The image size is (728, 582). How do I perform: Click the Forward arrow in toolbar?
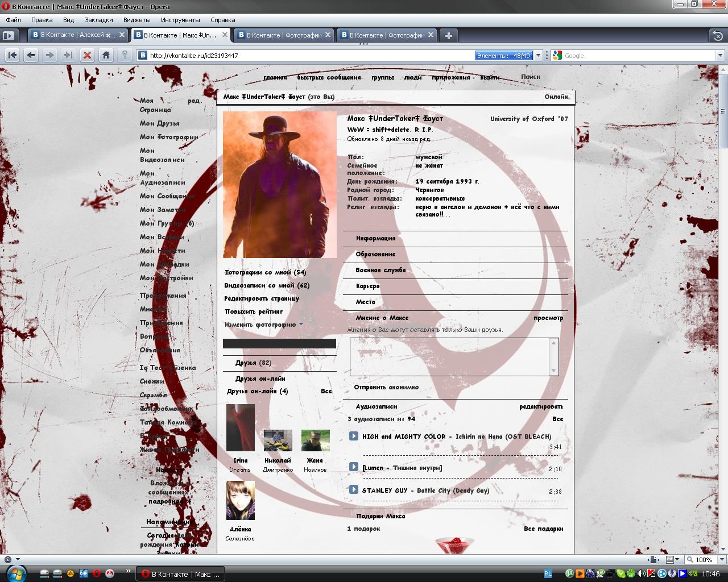tap(50, 55)
